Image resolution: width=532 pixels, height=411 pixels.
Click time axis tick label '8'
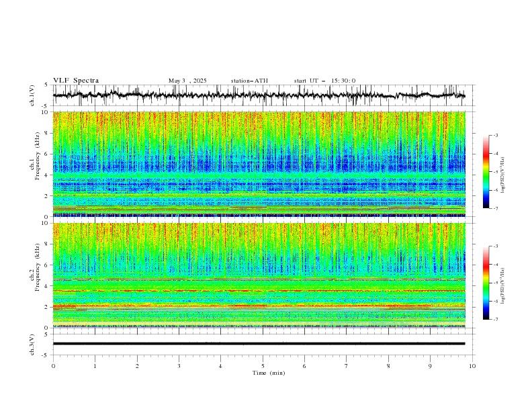click(388, 366)
